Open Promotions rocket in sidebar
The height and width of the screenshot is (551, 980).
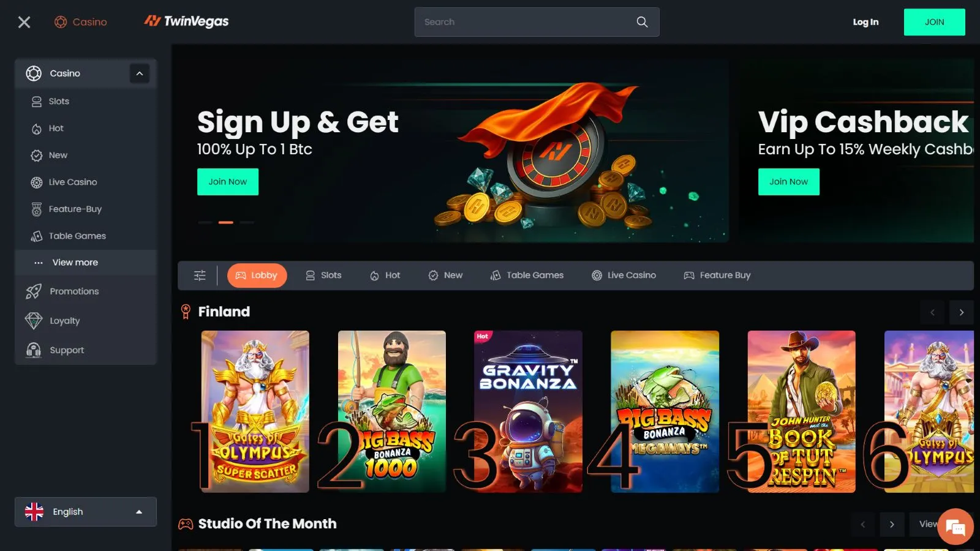point(34,291)
